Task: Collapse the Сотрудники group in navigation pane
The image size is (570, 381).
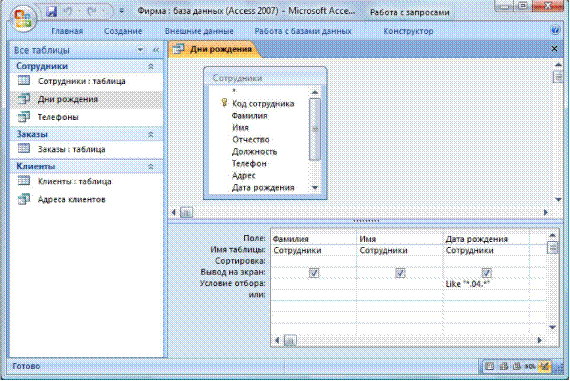Action: (150, 67)
